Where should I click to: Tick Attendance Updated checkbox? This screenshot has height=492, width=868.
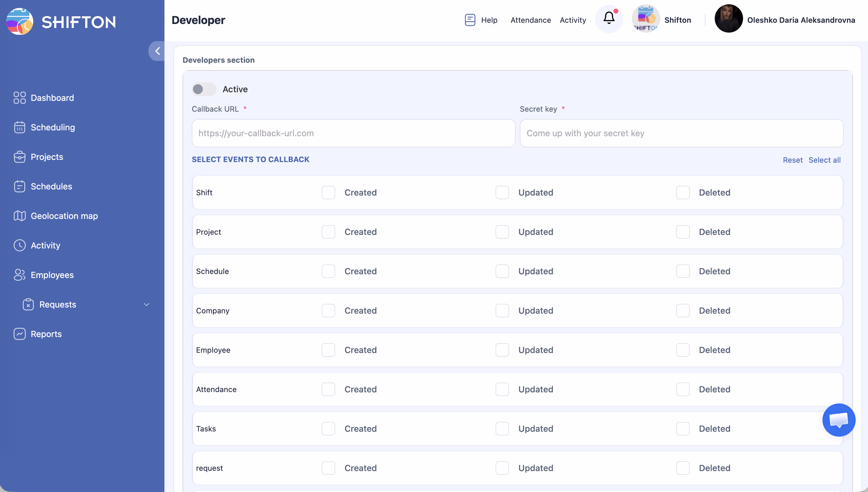502,389
